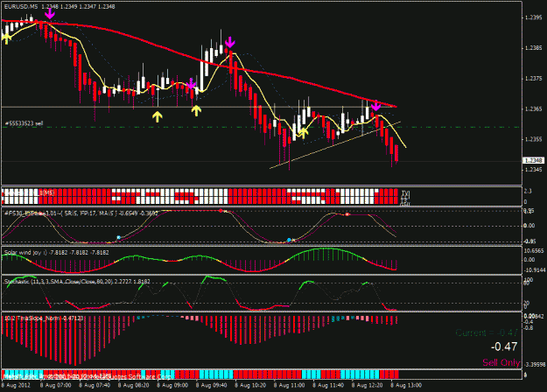Select the magenta sell arrow near 09:40 peak
Screen dimensions: 547x392
pos(230,42)
